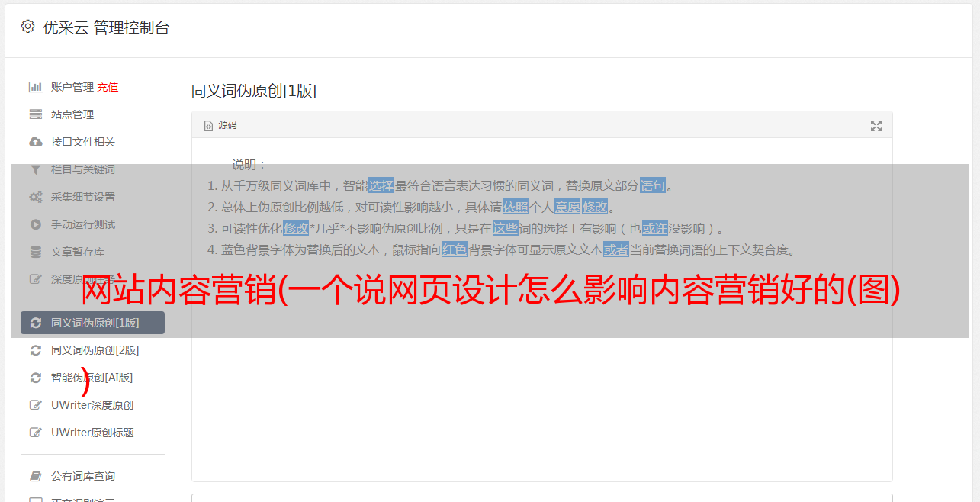This screenshot has width=980, height=502.
Task: Click the cloud upload icon for 接口文件相关
Action: click(35, 142)
